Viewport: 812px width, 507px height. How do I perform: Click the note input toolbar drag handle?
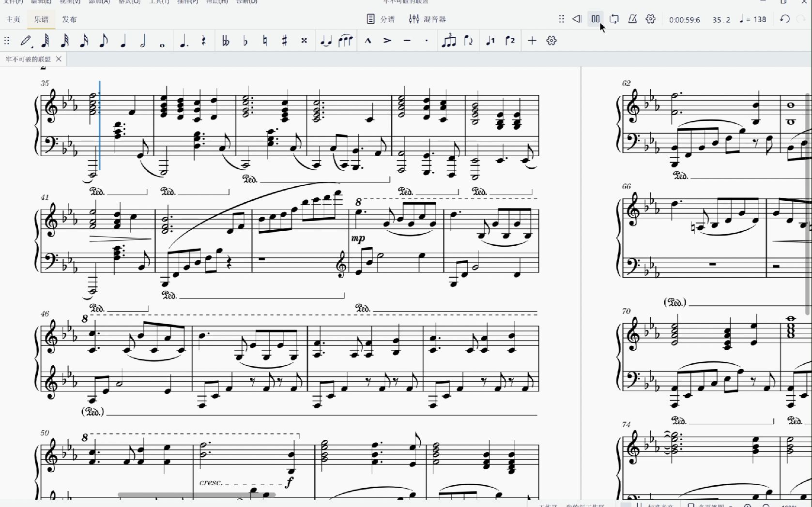point(7,41)
